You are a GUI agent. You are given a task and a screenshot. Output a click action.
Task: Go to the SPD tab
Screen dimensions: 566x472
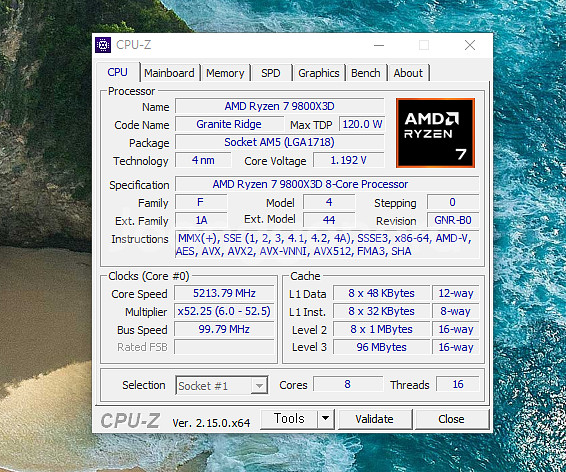[x=271, y=73]
